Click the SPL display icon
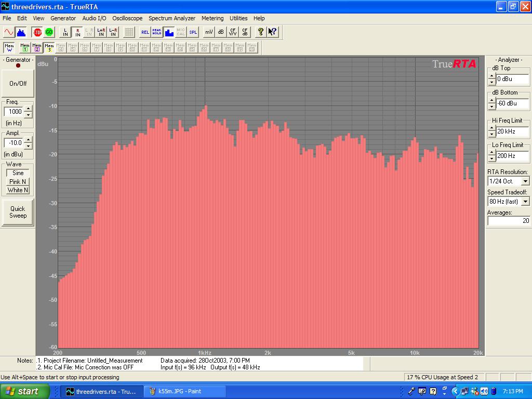532x399 pixels. click(x=193, y=32)
